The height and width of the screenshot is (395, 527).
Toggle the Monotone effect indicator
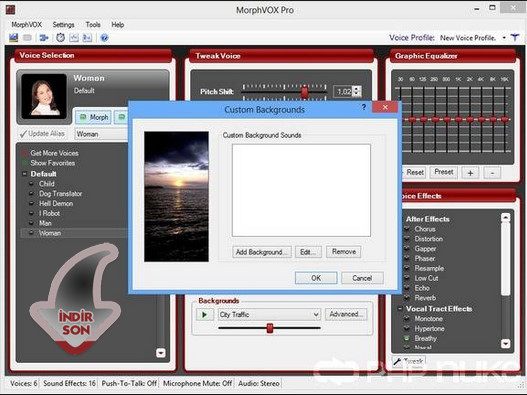tap(407, 319)
